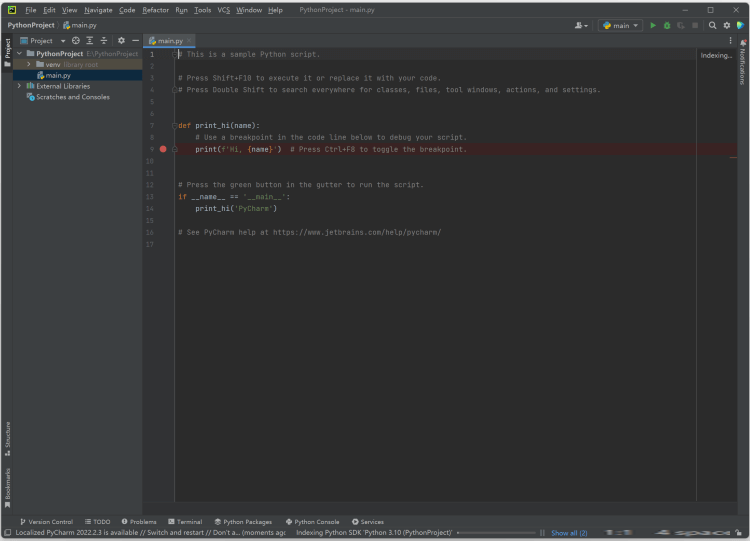Click the indexing progress bar
This screenshot has width=750, height=541.
click(496, 533)
